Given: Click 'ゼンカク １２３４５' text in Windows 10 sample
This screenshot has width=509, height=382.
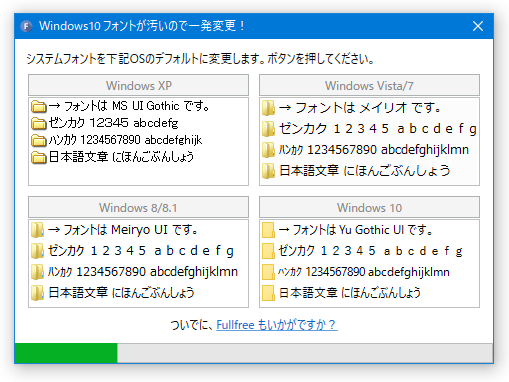Looking at the screenshot, I should point(327,251).
